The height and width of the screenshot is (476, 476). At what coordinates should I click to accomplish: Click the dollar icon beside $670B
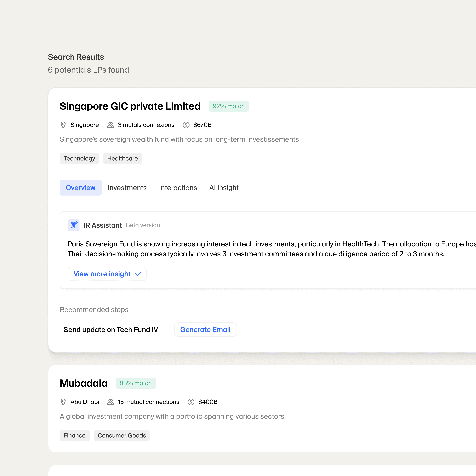point(186,125)
